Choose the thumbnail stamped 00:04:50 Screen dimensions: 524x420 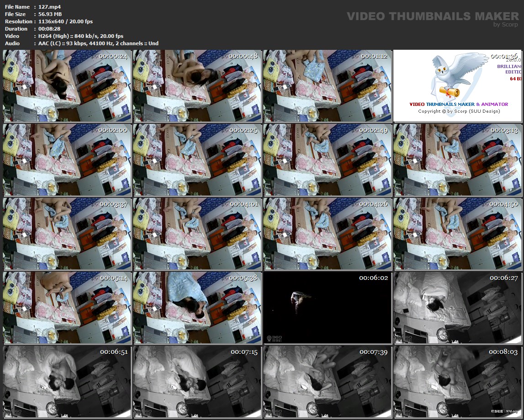457,234
